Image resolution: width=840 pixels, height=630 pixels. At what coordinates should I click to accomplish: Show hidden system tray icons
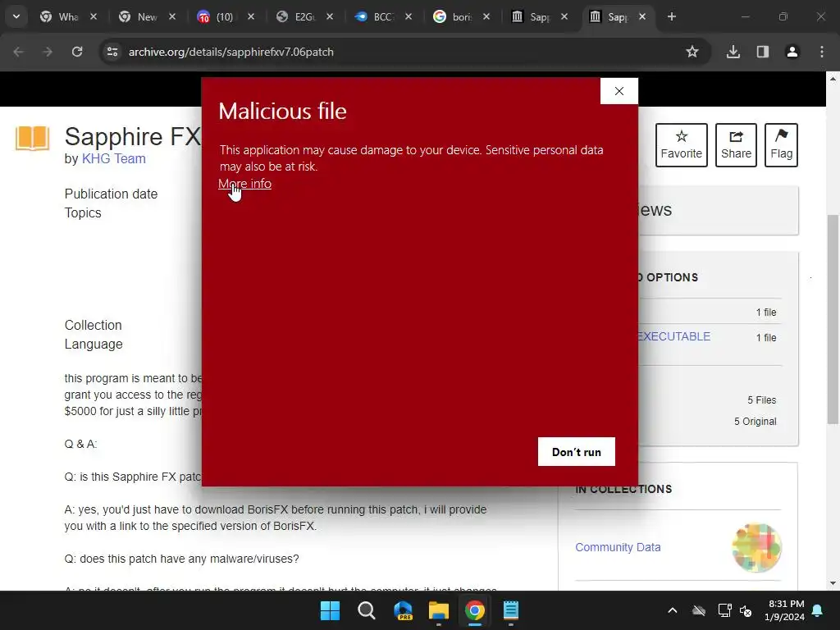click(x=673, y=610)
